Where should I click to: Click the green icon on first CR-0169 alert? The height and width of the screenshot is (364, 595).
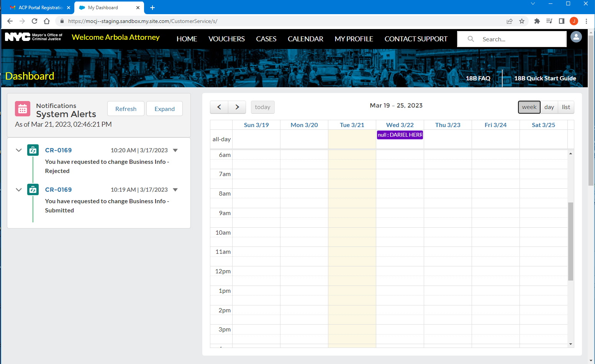(33, 150)
